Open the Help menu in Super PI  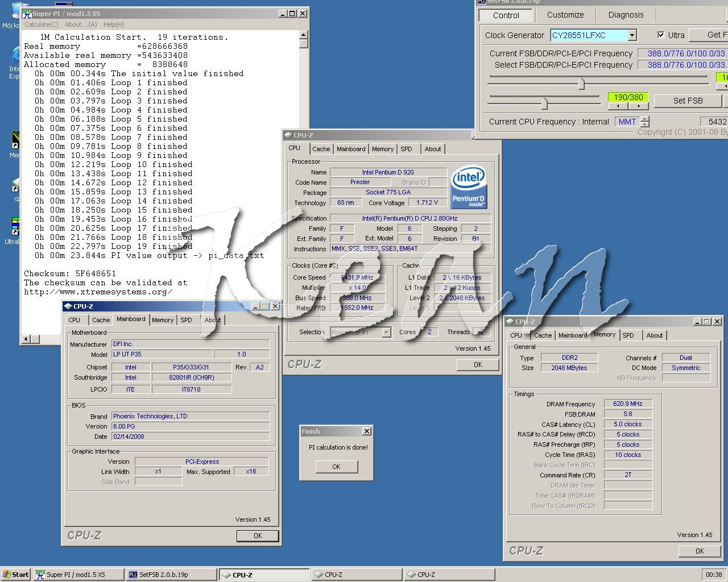coord(113,24)
